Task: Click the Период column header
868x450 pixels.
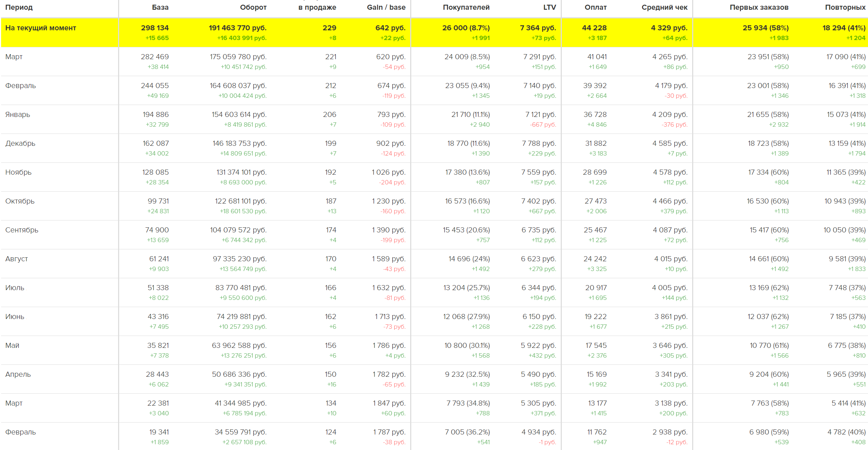Action: 19,7
